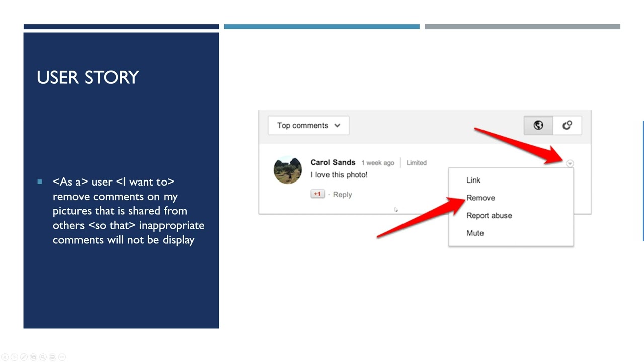Choose Remove from the comment menu

point(481,198)
